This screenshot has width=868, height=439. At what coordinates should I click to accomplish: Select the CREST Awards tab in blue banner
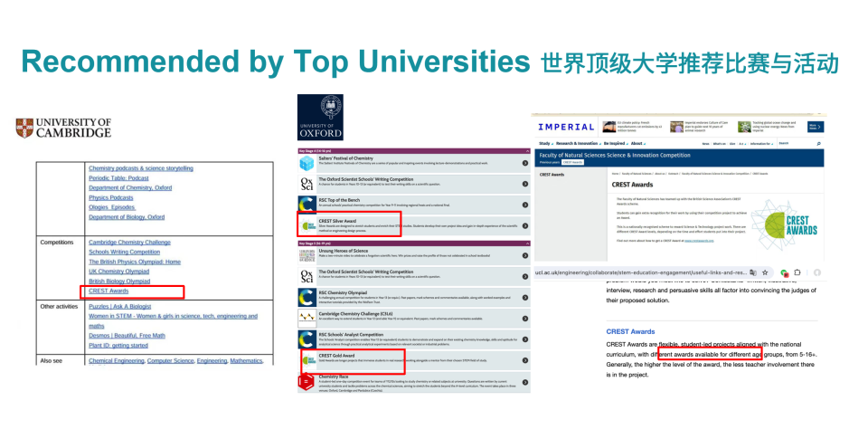[573, 162]
